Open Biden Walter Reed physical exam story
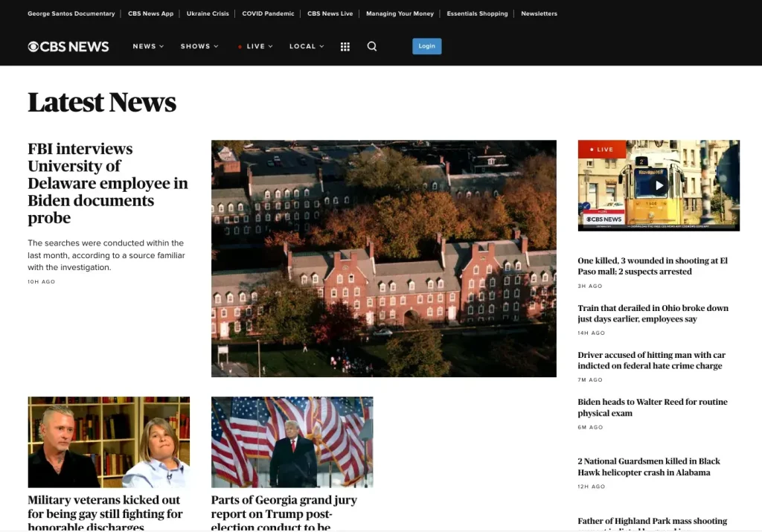This screenshot has height=532, width=762. [x=653, y=407]
